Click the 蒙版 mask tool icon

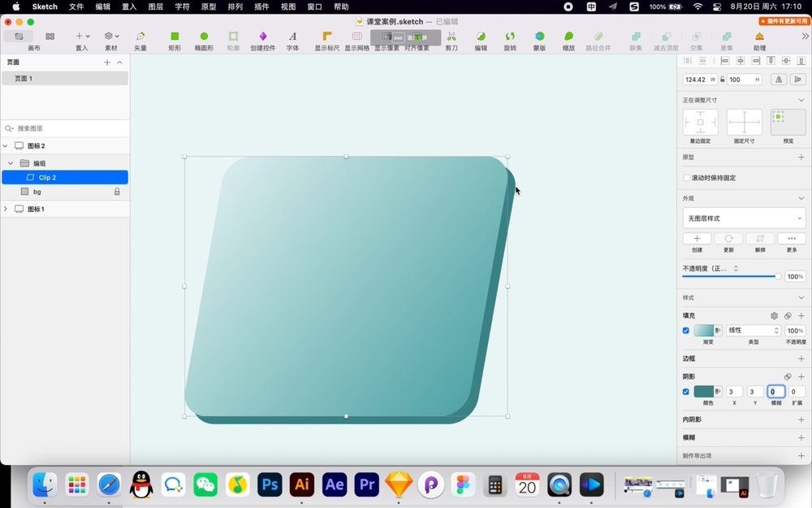point(540,37)
